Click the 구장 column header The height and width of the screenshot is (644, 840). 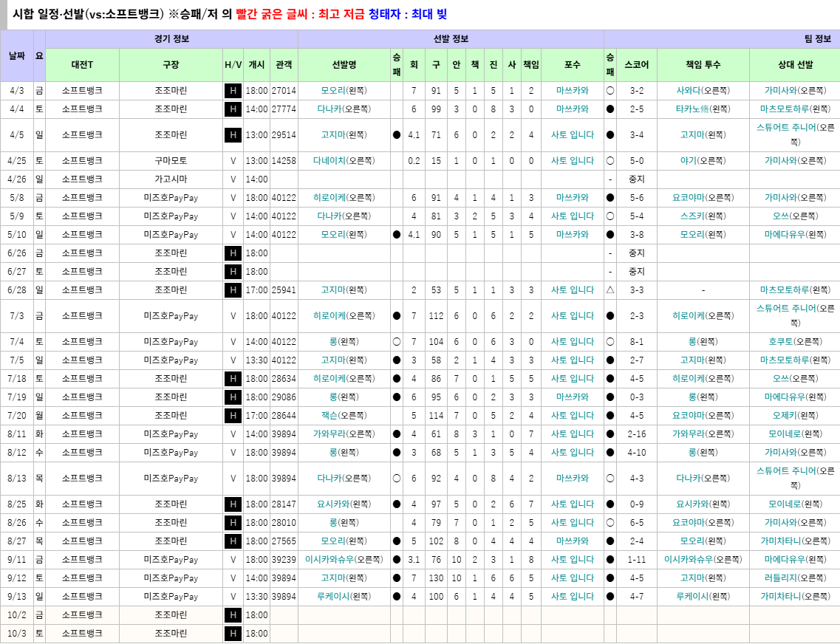[x=171, y=65]
